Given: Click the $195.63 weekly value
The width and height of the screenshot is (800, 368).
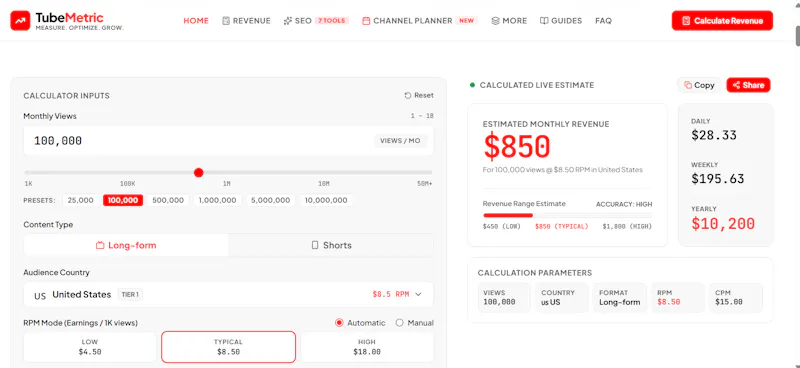Looking at the screenshot, I should pos(717,179).
